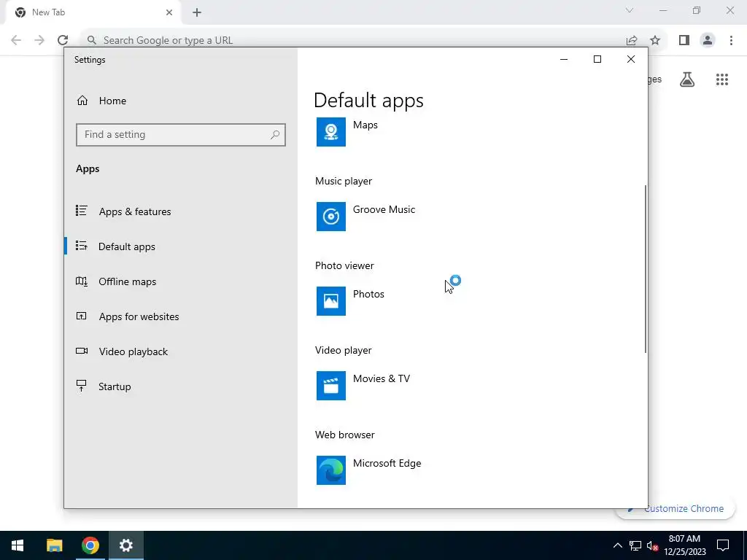Click the Music player section label
The height and width of the screenshot is (560, 747).
tap(344, 181)
